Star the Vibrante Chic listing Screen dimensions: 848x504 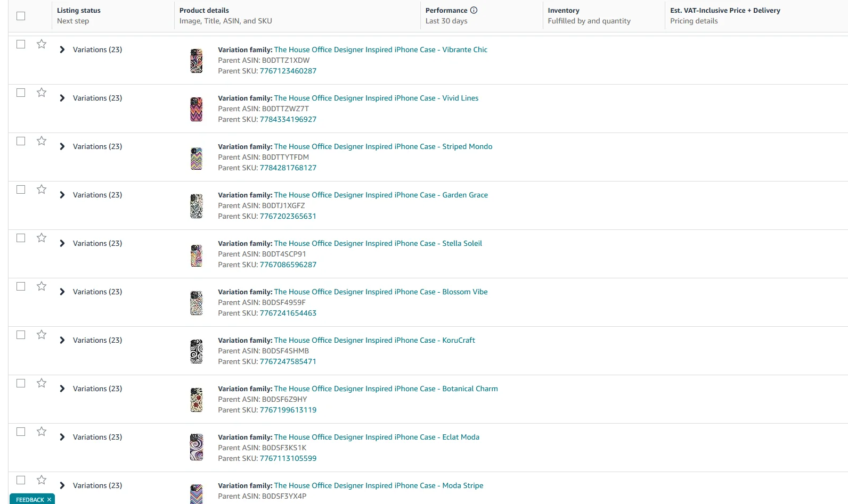click(x=42, y=44)
